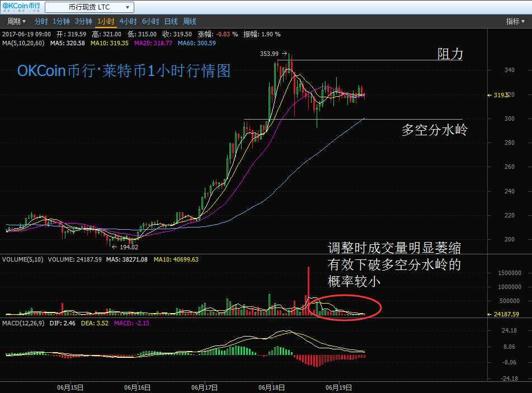Select the 1分钟 timeframe
The height and width of the screenshot is (393, 532).
click(x=61, y=21)
